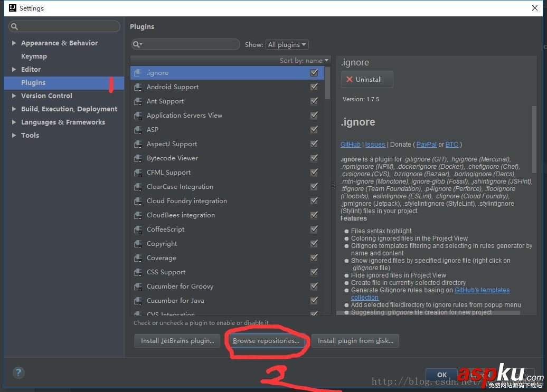Image resolution: width=547 pixels, height=392 pixels.
Task: Click the ASP plugin icon
Action: [x=138, y=130]
